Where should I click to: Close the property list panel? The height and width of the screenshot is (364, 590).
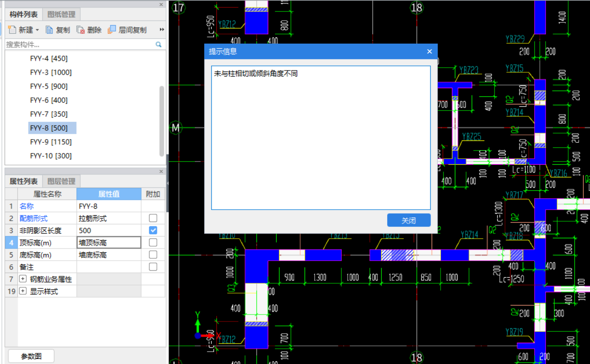click(161, 172)
